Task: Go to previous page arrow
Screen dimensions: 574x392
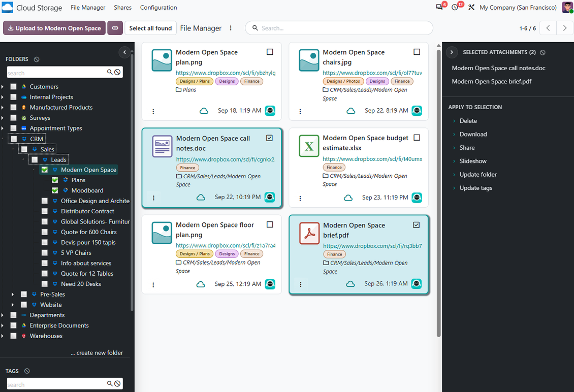Action: (x=548, y=28)
